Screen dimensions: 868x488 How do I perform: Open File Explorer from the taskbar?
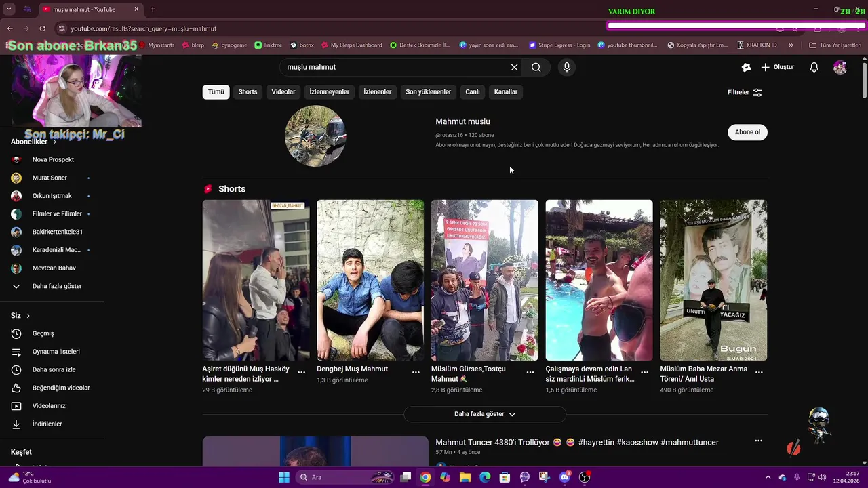(x=465, y=477)
